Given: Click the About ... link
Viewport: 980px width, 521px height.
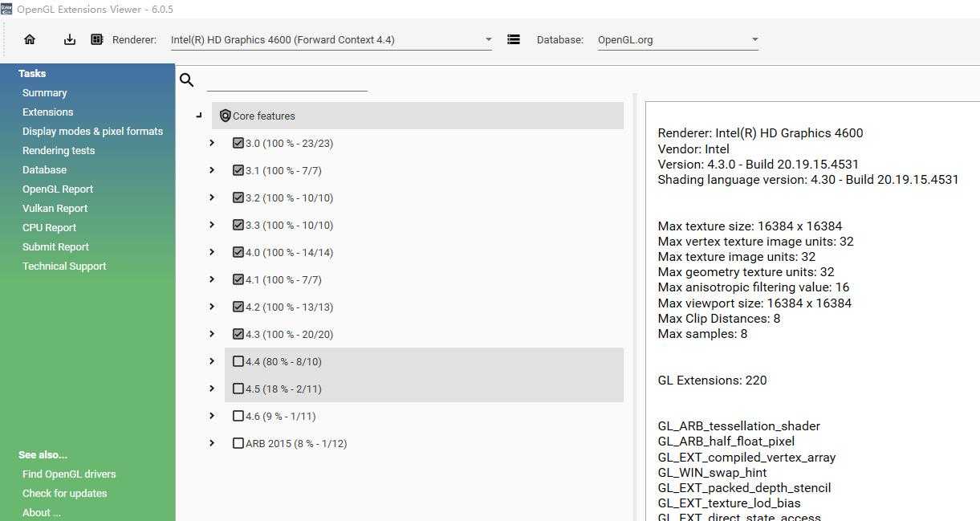Looking at the screenshot, I should [x=41, y=513].
